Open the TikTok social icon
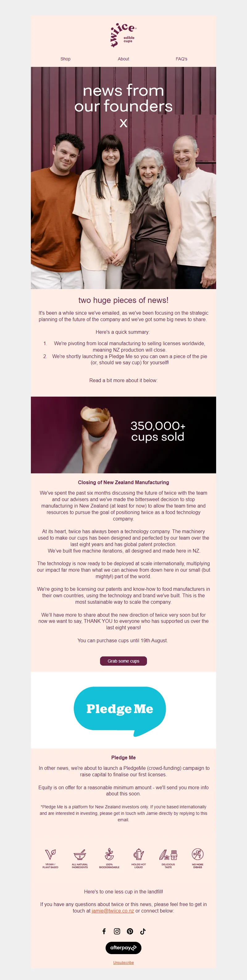The image size is (247, 980). 143,931
